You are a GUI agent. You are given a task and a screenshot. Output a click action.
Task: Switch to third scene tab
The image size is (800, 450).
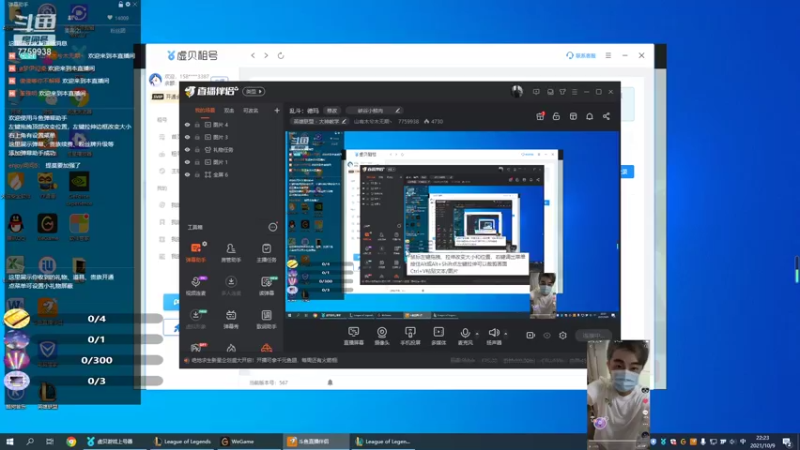(x=251, y=110)
